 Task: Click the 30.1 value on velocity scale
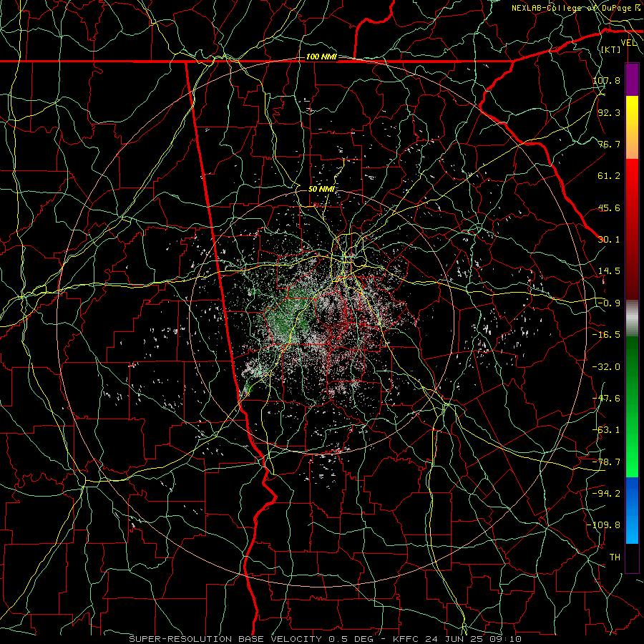coord(609,240)
